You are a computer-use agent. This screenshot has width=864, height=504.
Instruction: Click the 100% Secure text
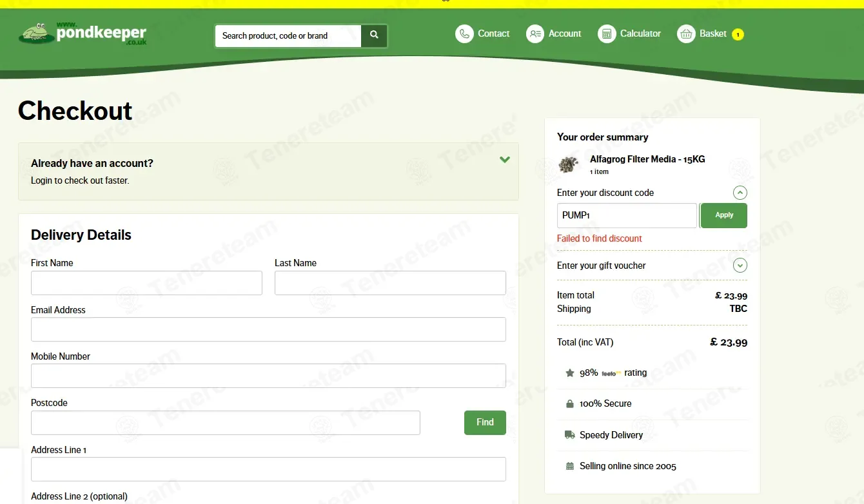(605, 404)
